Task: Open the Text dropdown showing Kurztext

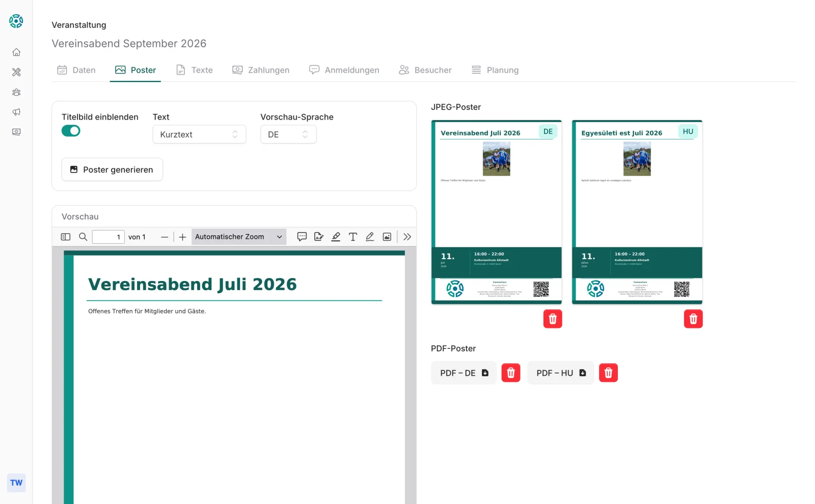Action: pos(199,134)
